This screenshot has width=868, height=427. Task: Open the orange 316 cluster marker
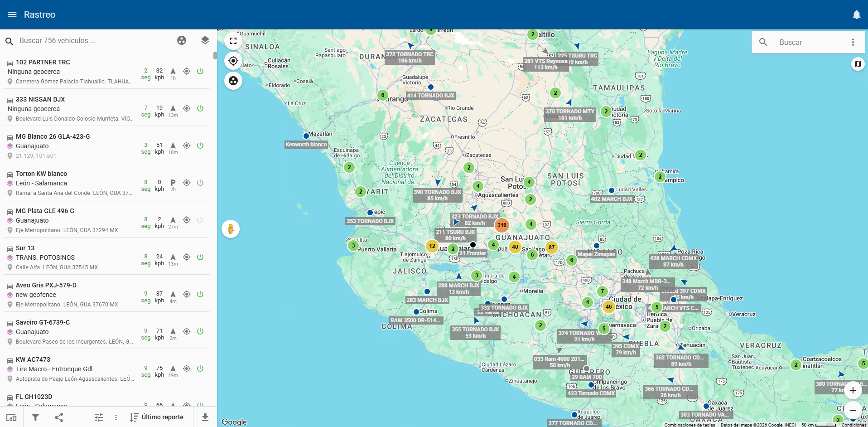[x=502, y=225]
